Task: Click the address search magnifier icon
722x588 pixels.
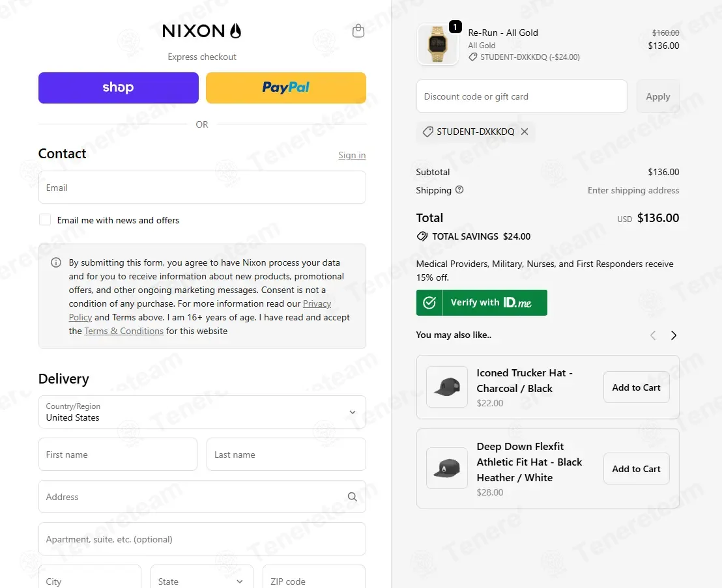Action: click(353, 497)
